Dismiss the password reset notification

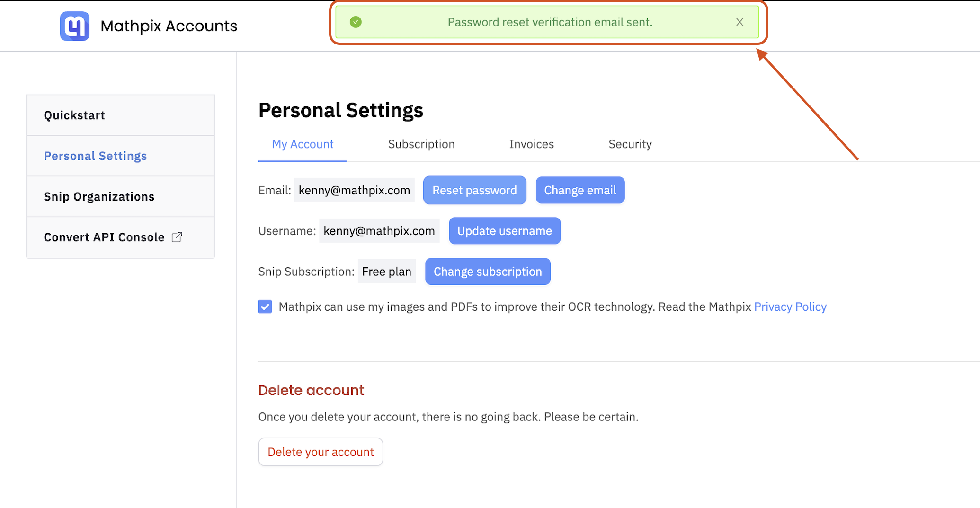[739, 22]
